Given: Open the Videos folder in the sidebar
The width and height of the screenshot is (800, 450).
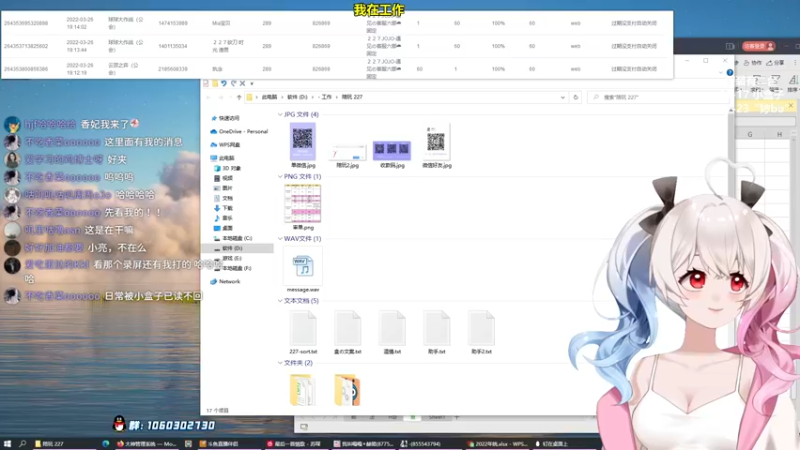Looking at the screenshot, I should pos(223,178).
